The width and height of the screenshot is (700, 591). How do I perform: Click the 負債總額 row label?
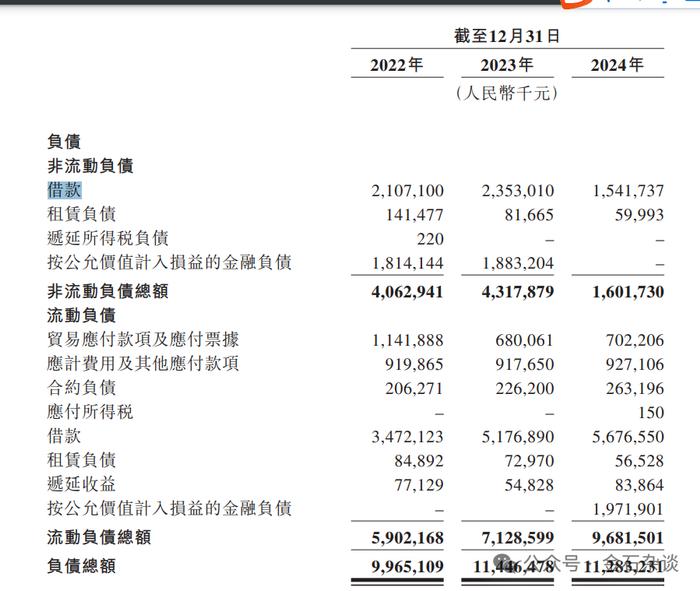pyautogui.click(x=82, y=566)
